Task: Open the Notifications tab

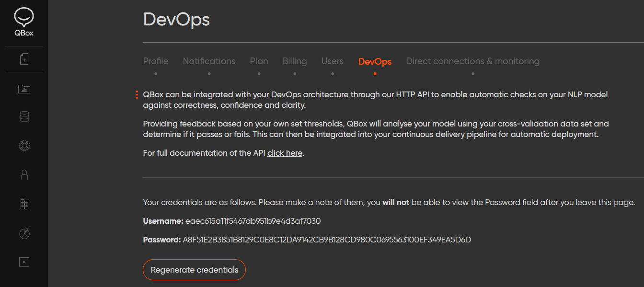Action: [209, 61]
